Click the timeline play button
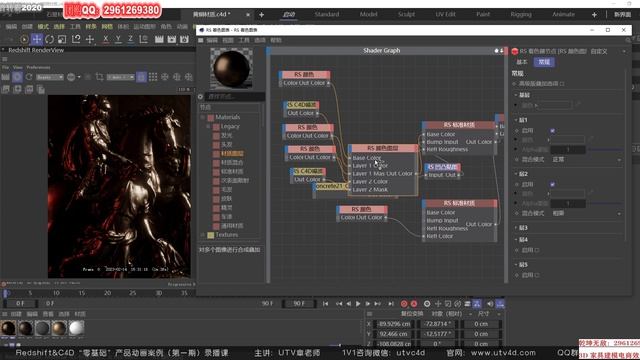 (358, 304)
